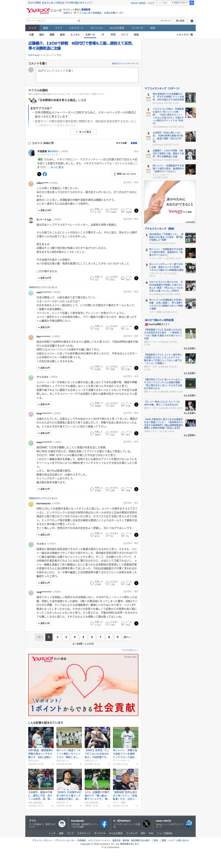Image resolution: width=221 pixels, height=868 pixels.
Task: Open the 速報 tab in the navigation bar
Action: 45,28
